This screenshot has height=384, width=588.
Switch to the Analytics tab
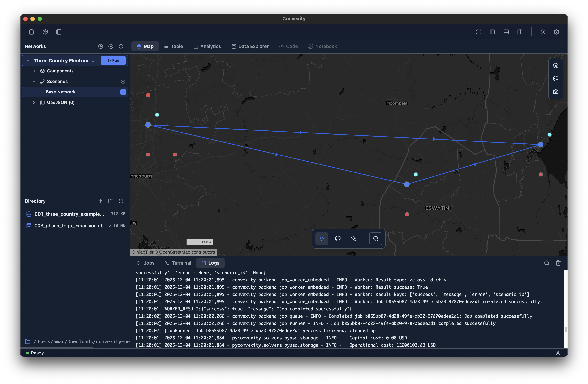tap(207, 47)
